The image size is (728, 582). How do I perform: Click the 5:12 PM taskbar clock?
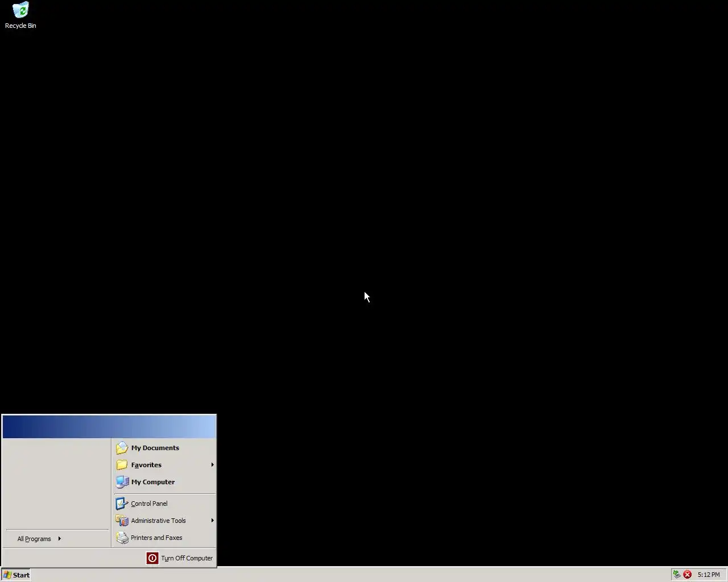[x=709, y=575]
